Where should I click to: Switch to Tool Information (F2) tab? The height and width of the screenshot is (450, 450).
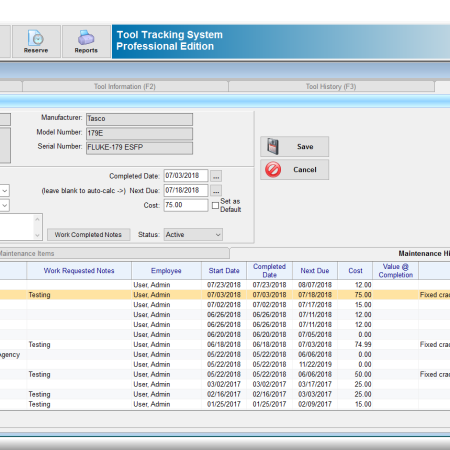(x=125, y=87)
